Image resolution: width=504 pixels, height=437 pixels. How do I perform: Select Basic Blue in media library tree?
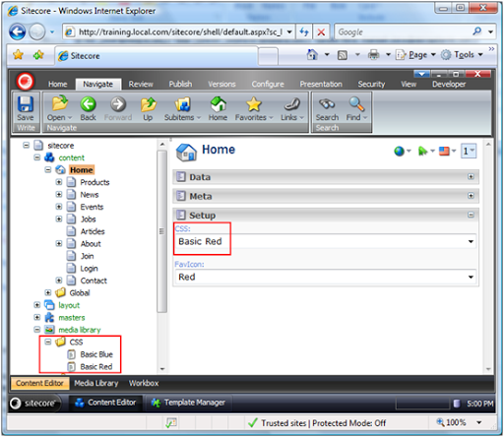pyautogui.click(x=96, y=354)
